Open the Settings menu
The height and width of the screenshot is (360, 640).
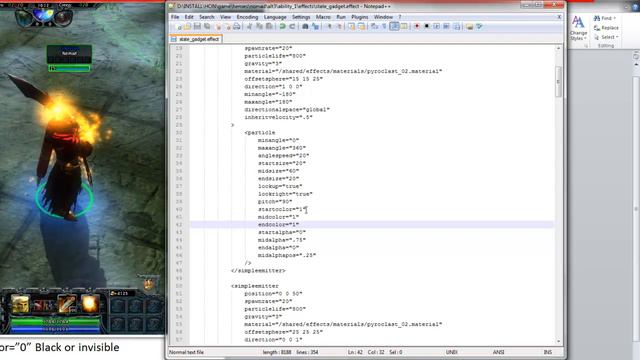point(301,17)
